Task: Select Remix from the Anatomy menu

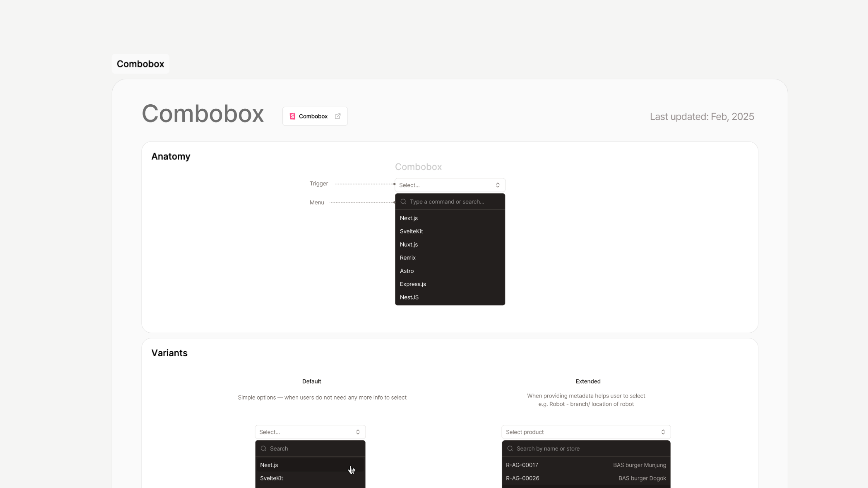Action: [408, 258]
